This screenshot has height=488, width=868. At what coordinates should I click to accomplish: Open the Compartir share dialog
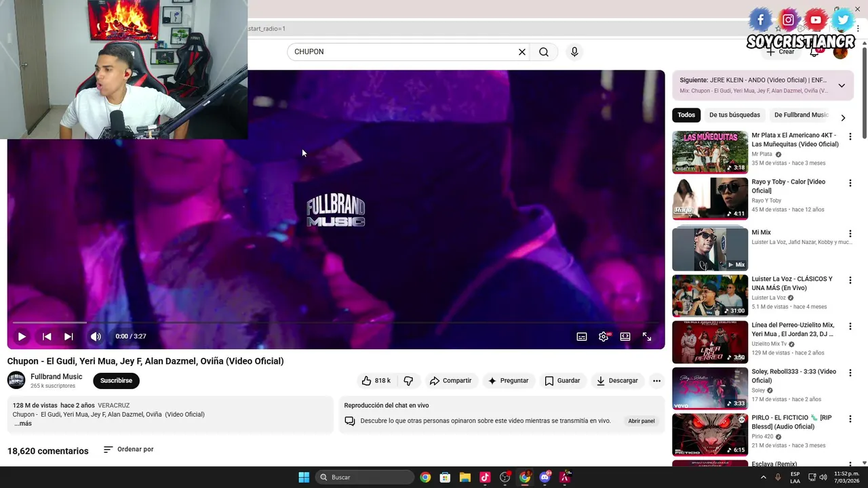tap(450, 381)
